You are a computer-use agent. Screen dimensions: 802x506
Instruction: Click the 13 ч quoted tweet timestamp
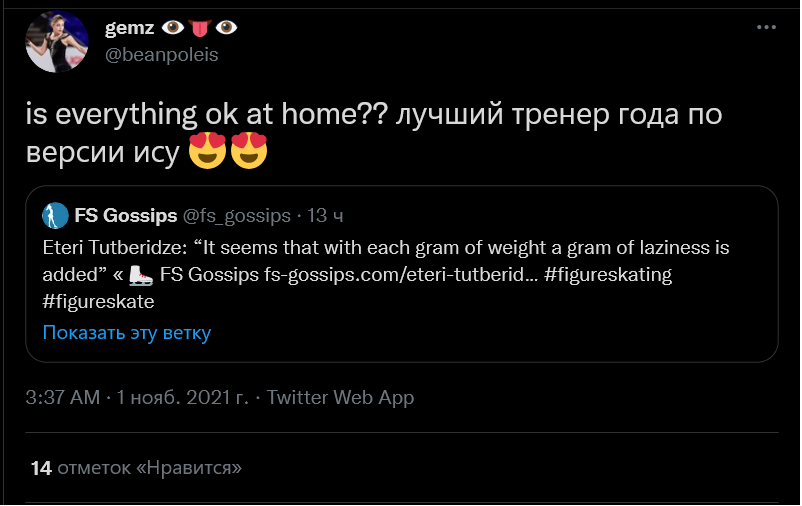point(325,215)
